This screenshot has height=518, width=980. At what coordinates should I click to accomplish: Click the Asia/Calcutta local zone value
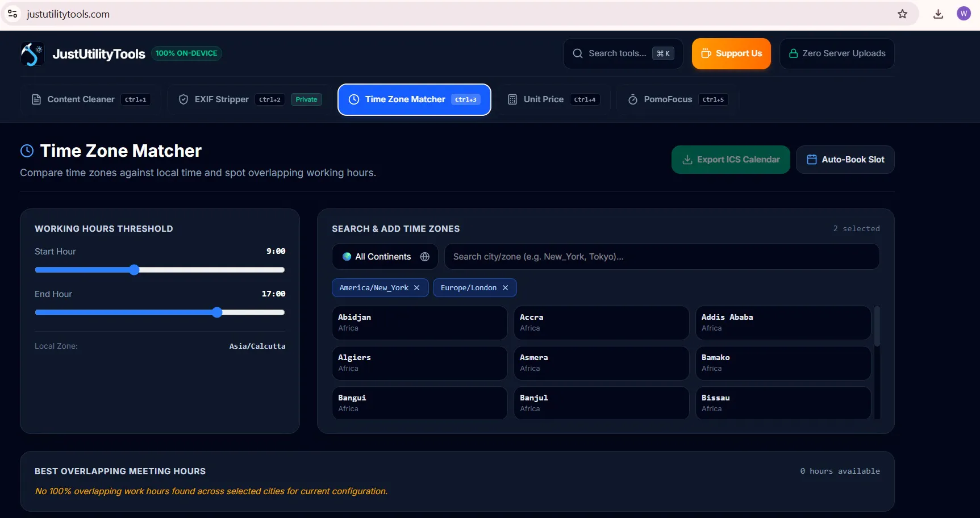pyautogui.click(x=257, y=346)
